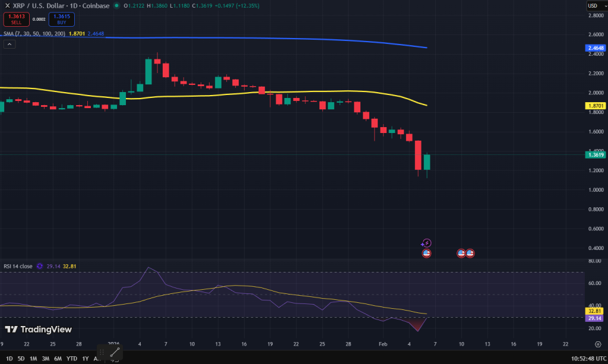Click the Feb label on time axis

[383, 344]
